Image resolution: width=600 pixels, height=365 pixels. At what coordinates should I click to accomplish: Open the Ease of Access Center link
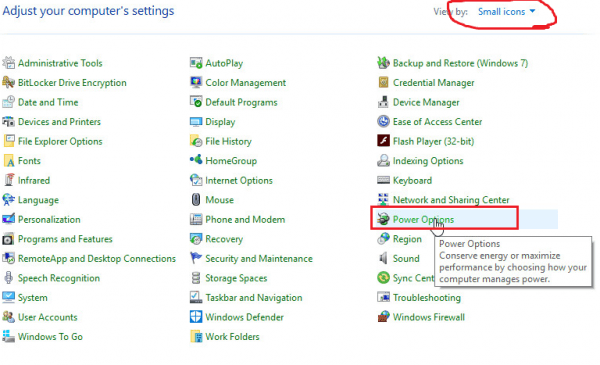437,122
